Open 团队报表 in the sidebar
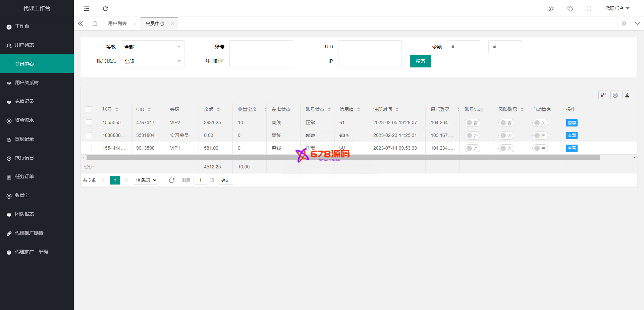The height and width of the screenshot is (310, 644). coord(37,214)
